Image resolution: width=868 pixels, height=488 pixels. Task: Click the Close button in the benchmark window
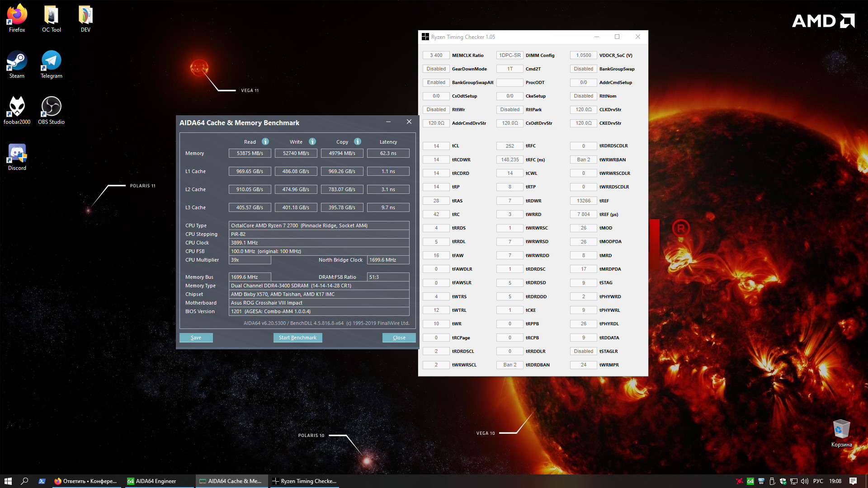click(399, 338)
